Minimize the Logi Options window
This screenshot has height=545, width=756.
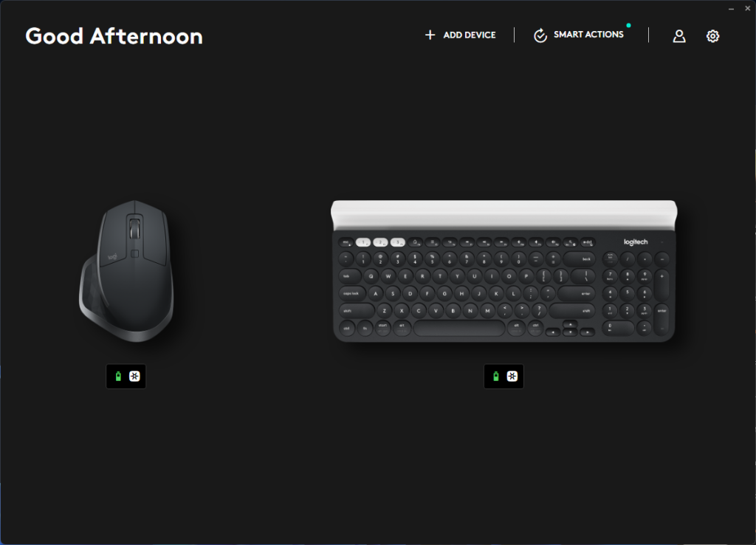tap(731, 9)
